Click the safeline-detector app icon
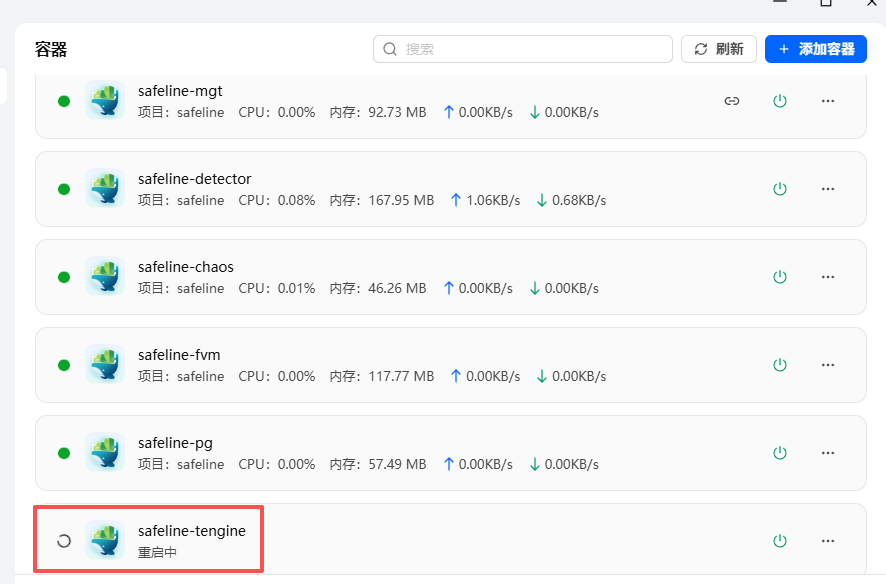Viewport: 886px width, 584px height. 105,189
